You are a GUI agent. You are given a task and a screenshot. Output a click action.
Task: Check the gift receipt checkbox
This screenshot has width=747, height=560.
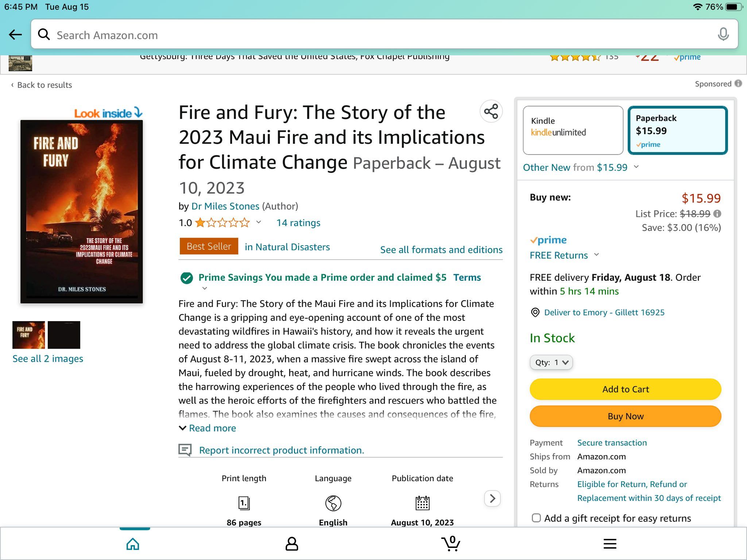(x=536, y=518)
